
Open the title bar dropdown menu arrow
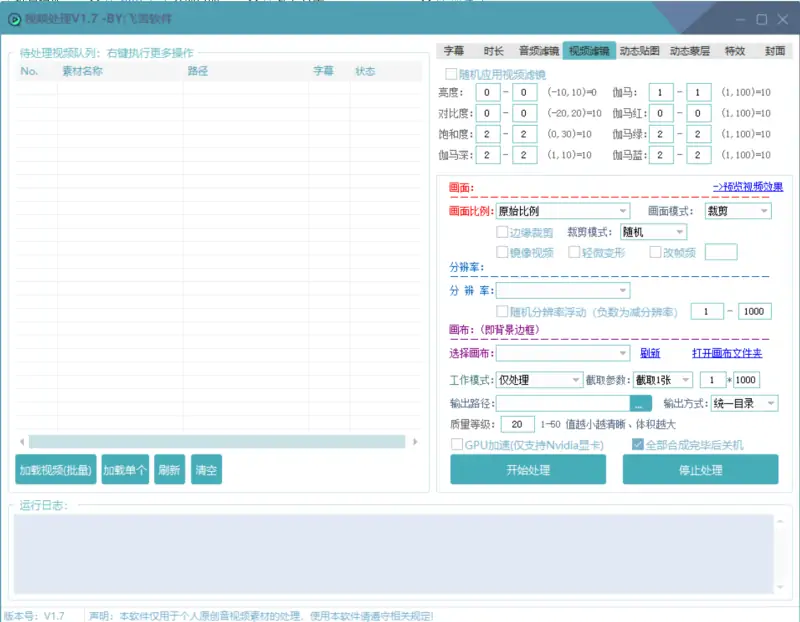click(x=718, y=19)
